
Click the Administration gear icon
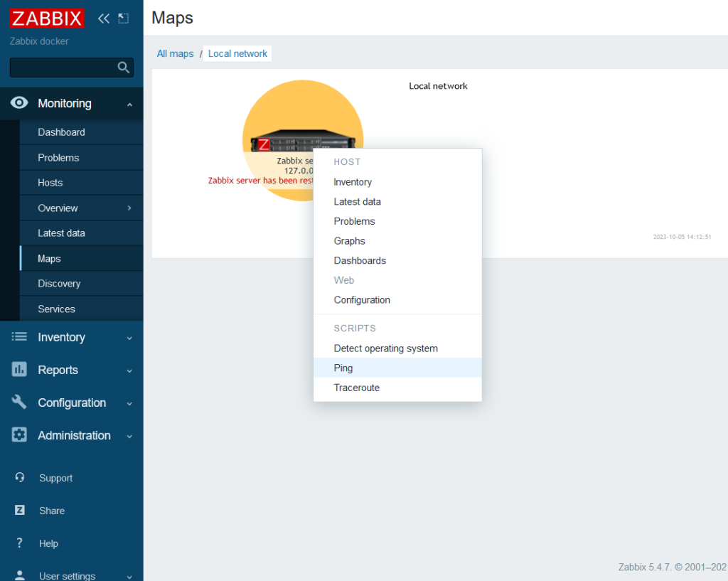click(x=19, y=435)
